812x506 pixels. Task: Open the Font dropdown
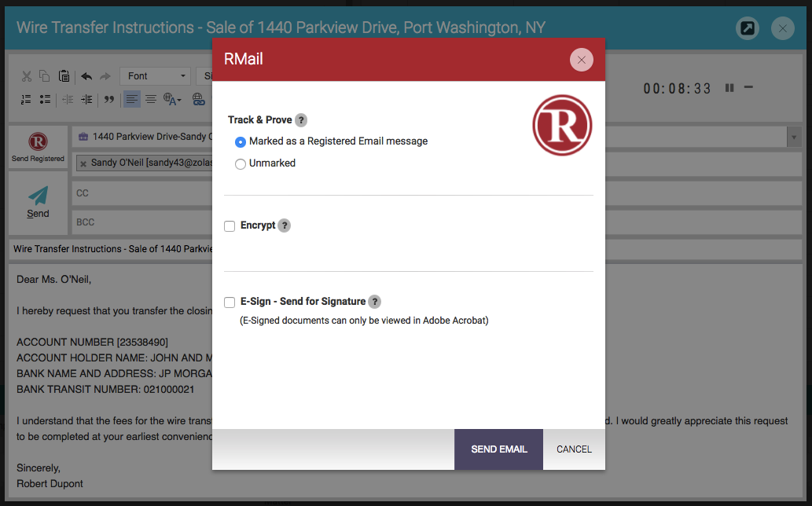pyautogui.click(x=155, y=76)
